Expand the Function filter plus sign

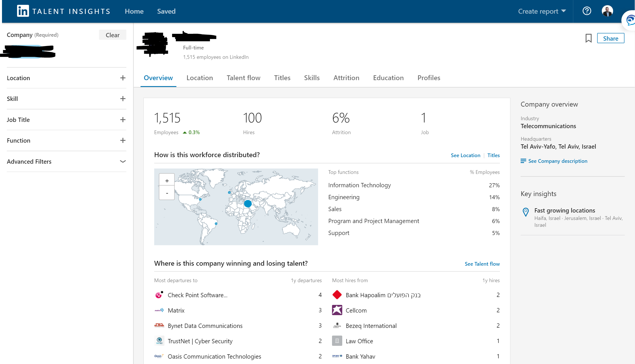[x=123, y=140]
